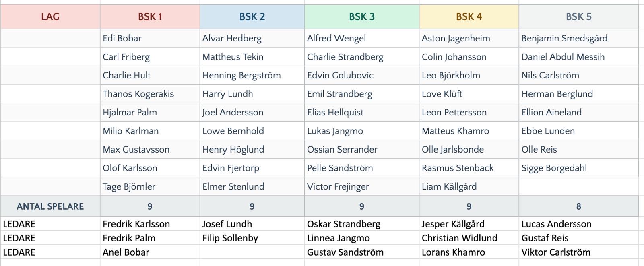Screen dimensions: 644x266
Task: Select the Linnea Jangmo leader cell
Action: [x=362, y=238]
